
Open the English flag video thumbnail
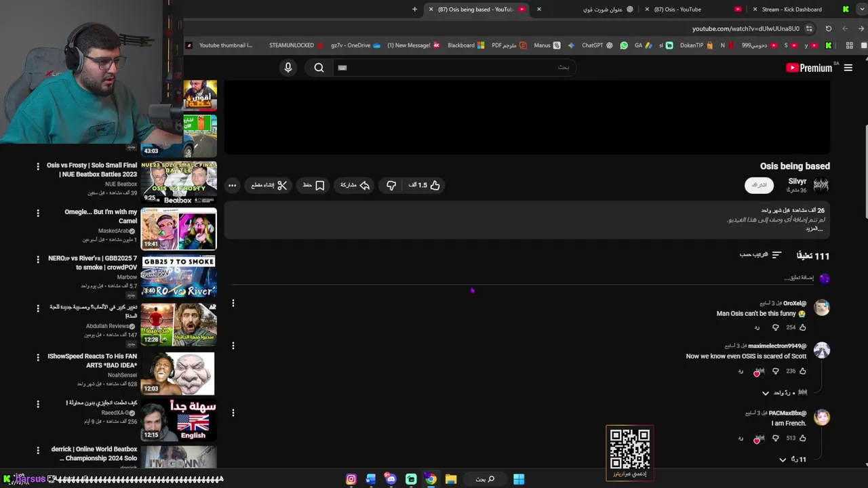pos(179,420)
